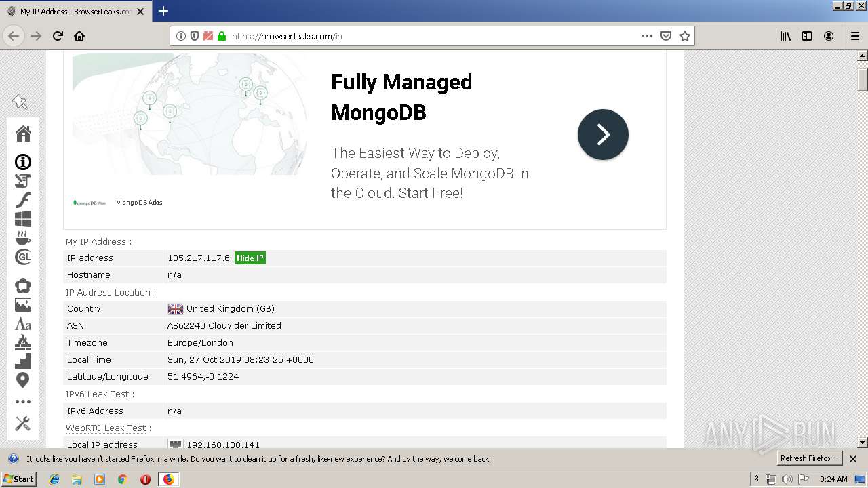Select the My IP Address browser tab
868x488 pixels.
[75, 12]
